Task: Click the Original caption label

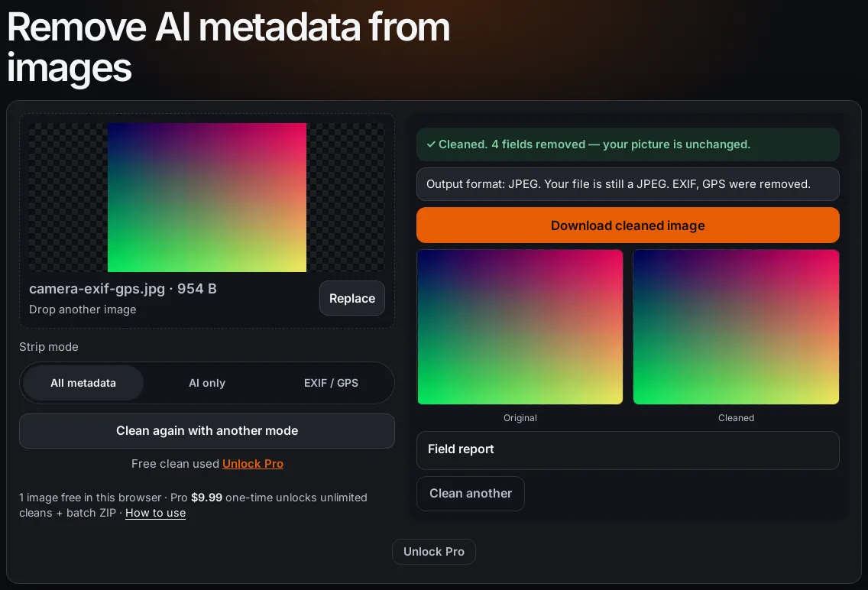Action: click(x=520, y=418)
